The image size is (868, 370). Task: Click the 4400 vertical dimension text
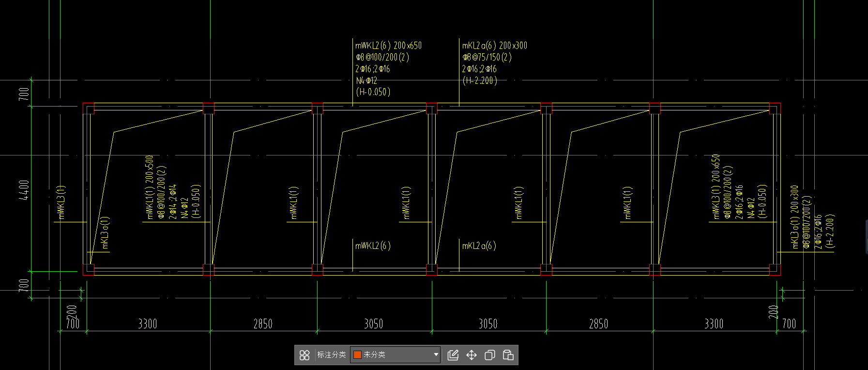[x=24, y=189]
